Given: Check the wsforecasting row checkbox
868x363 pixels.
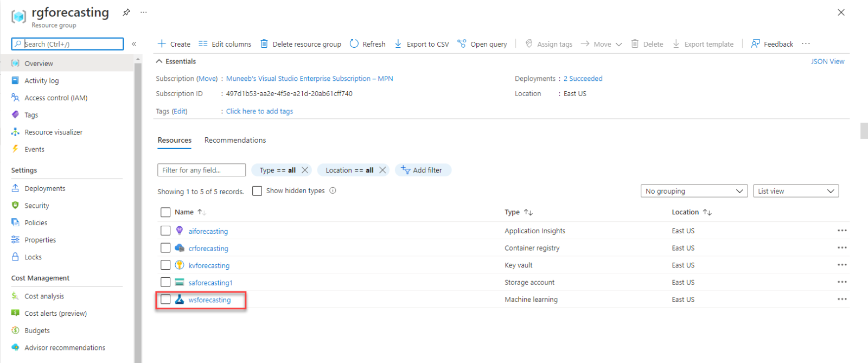Looking at the screenshot, I should tap(165, 300).
